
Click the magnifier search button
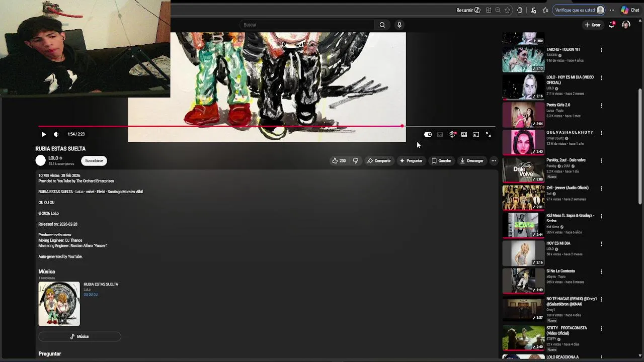pyautogui.click(x=382, y=25)
